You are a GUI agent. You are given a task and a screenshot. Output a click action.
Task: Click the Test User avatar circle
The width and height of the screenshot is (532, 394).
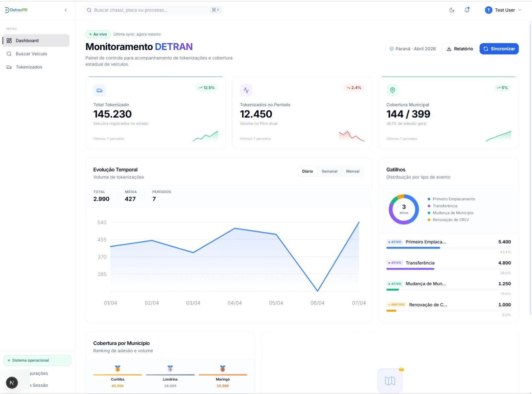pyautogui.click(x=489, y=10)
